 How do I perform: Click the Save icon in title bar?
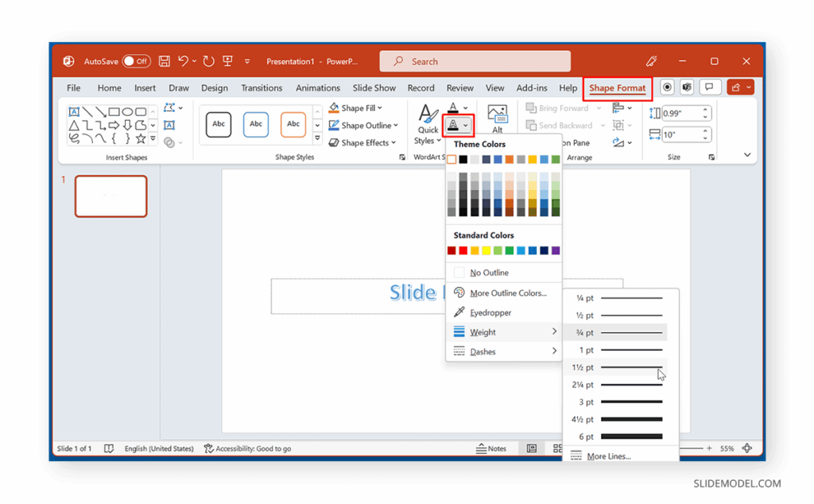(164, 61)
